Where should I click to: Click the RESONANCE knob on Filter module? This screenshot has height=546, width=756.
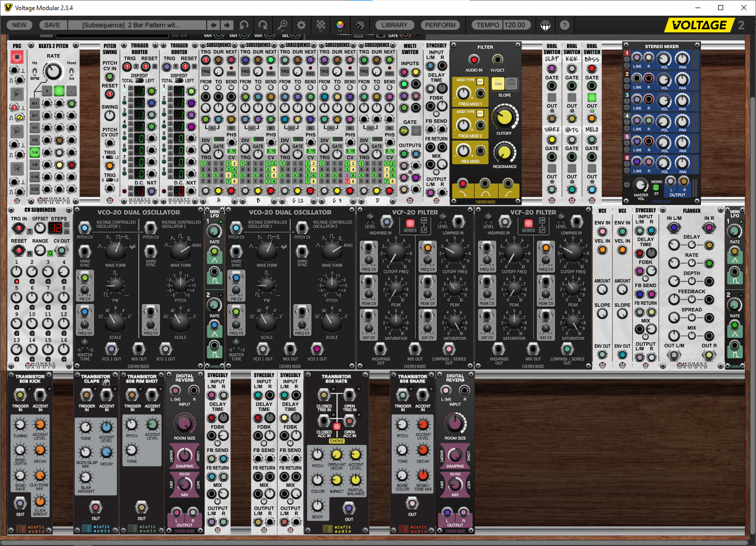pos(504,152)
